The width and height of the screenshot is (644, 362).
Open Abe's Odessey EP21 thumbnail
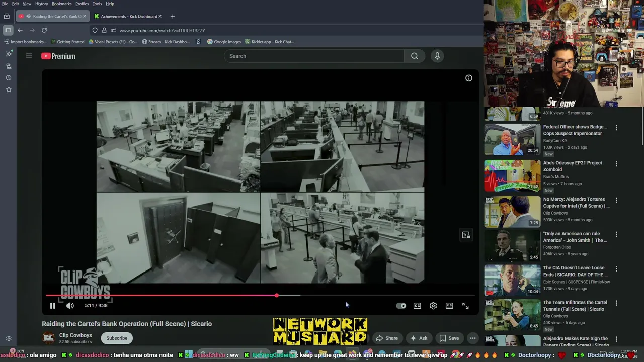(512, 176)
